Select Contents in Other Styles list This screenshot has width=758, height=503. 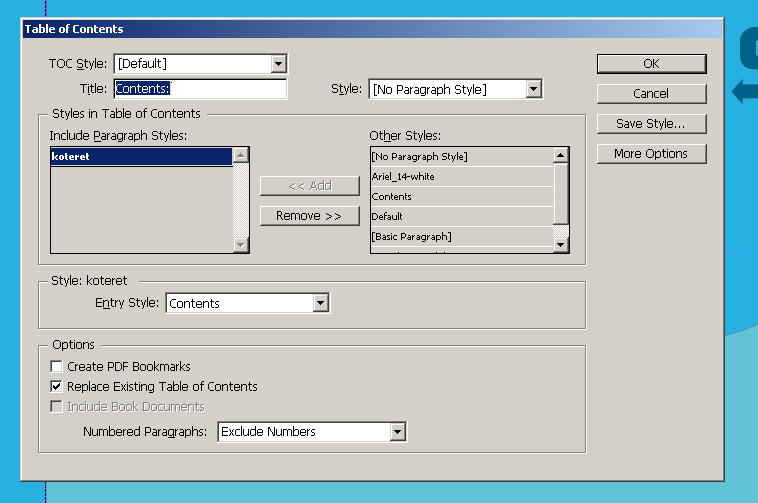tap(462, 197)
